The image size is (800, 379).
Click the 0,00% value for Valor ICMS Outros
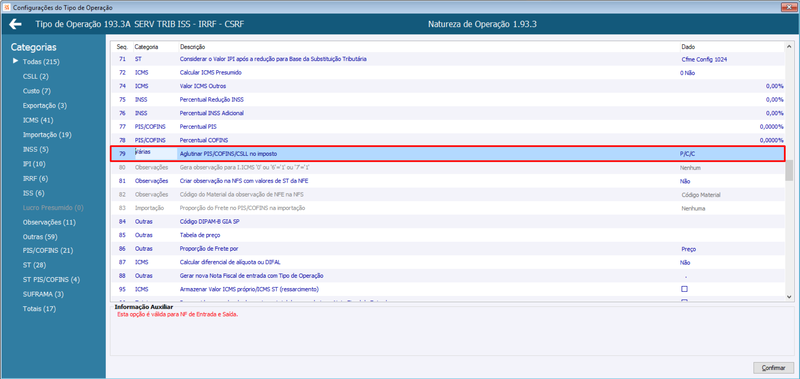click(774, 86)
